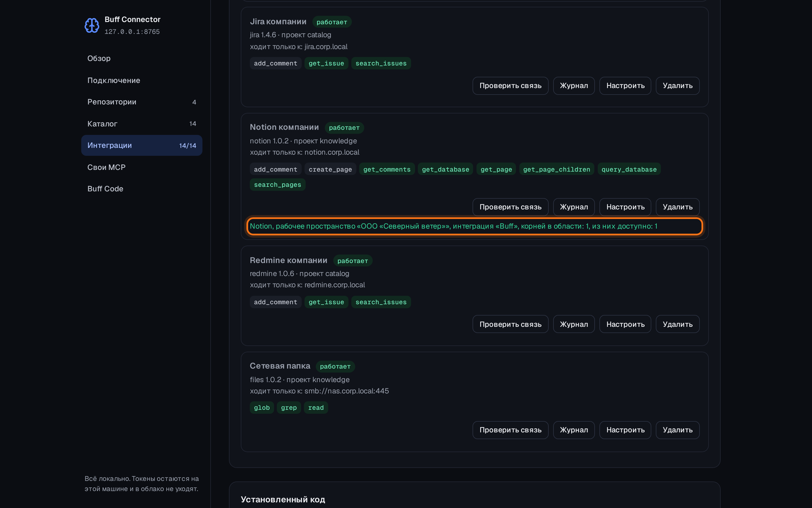Open Свои MCP in the sidebar
Image resolution: width=812 pixels, height=508 pixels.
click(142, 167)
